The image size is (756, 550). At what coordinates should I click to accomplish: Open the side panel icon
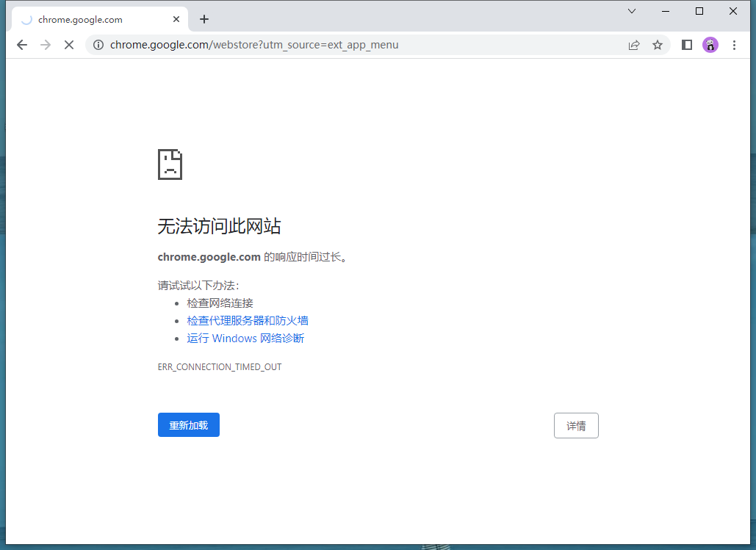tap(686, 45)
